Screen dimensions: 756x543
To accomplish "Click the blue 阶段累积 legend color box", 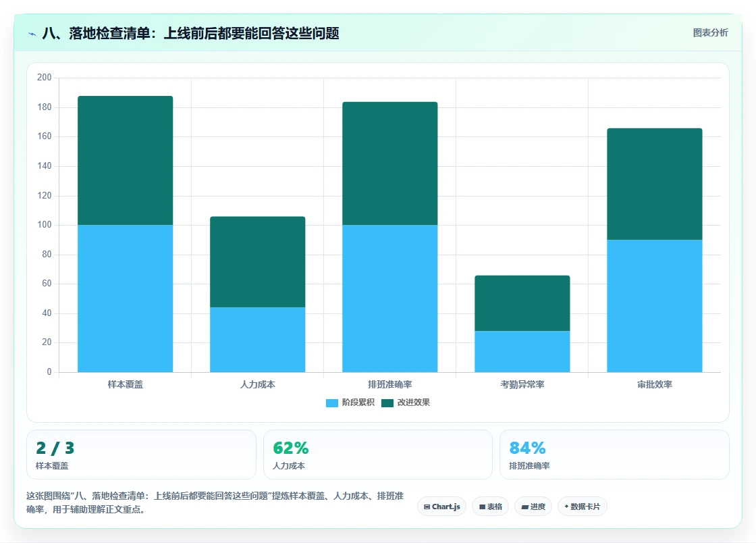I will point(331,403).
